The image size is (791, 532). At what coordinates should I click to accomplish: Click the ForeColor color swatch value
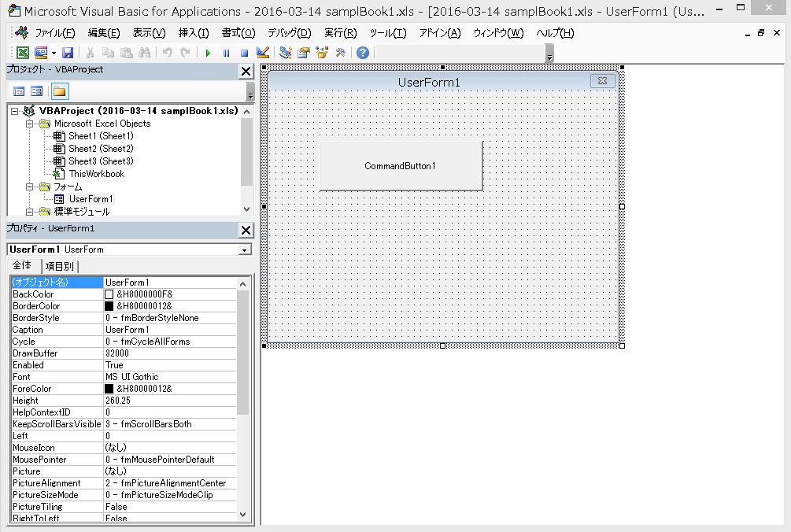pos(109,389)
